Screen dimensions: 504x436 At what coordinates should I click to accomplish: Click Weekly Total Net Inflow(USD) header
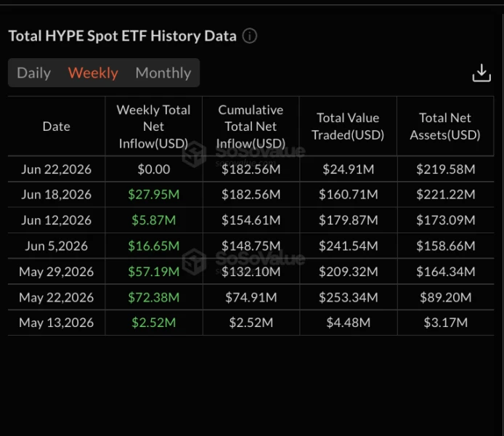[x=154, y=126]
